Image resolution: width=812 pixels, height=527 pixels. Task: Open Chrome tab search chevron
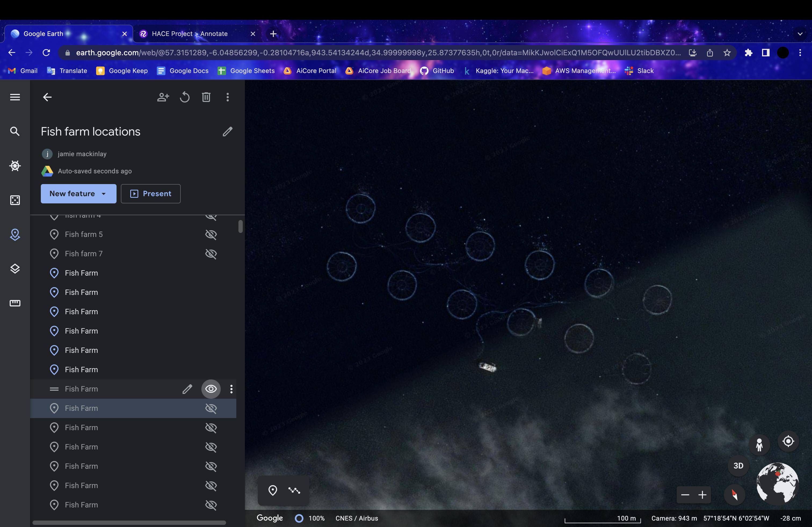point(800,34)
